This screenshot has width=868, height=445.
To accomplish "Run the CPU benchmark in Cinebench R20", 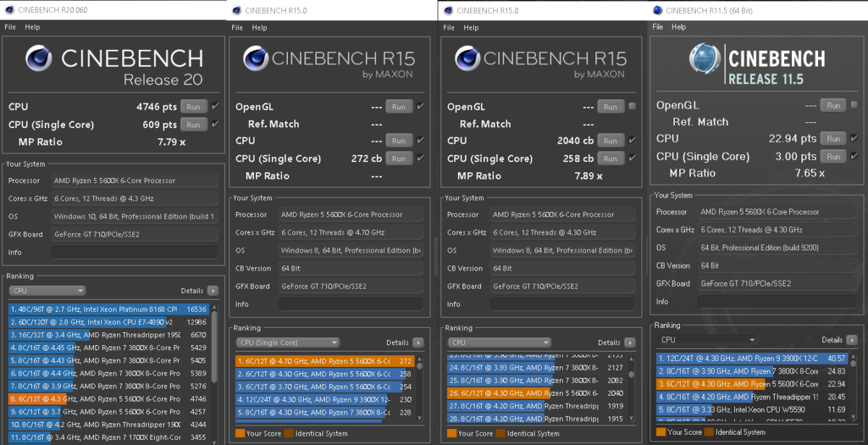I will click(x=192, y=106).
